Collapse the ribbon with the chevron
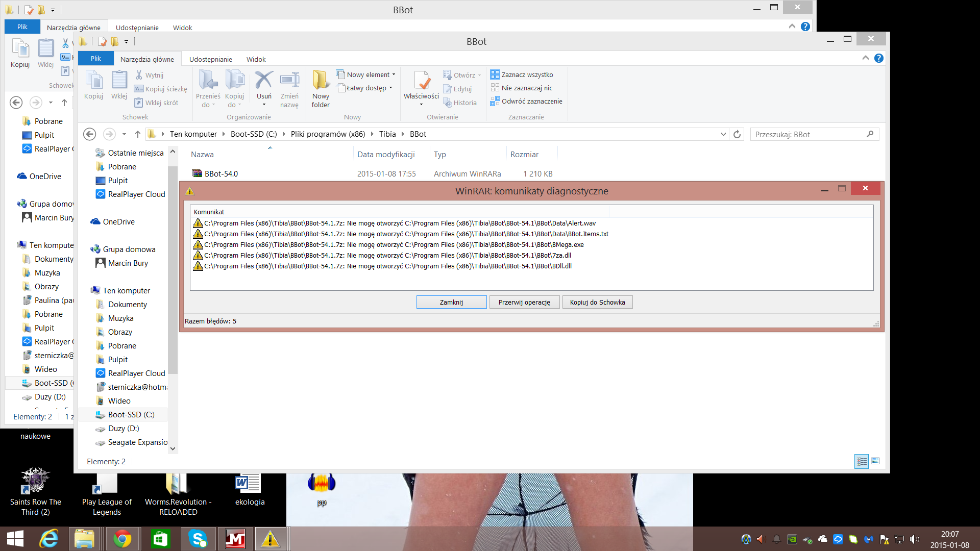The height and width of the screenshot is (551, 980). pos(865,58)
